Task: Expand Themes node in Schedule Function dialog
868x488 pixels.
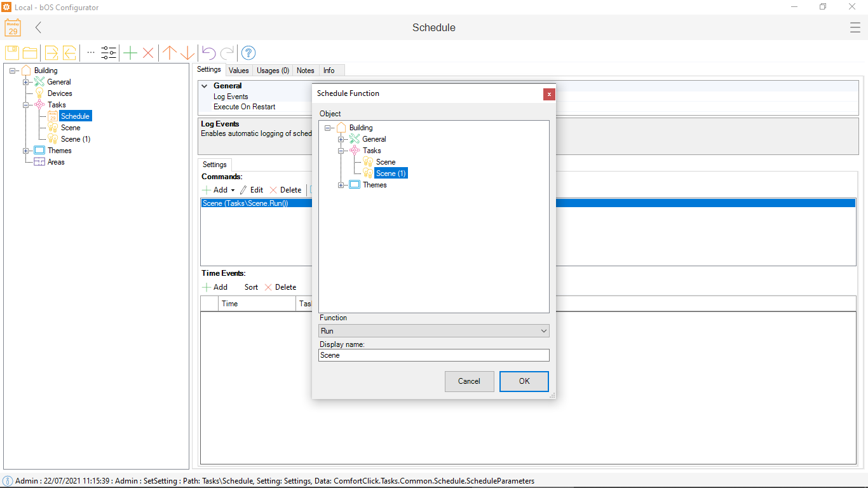Action: [x=341, y=185]
